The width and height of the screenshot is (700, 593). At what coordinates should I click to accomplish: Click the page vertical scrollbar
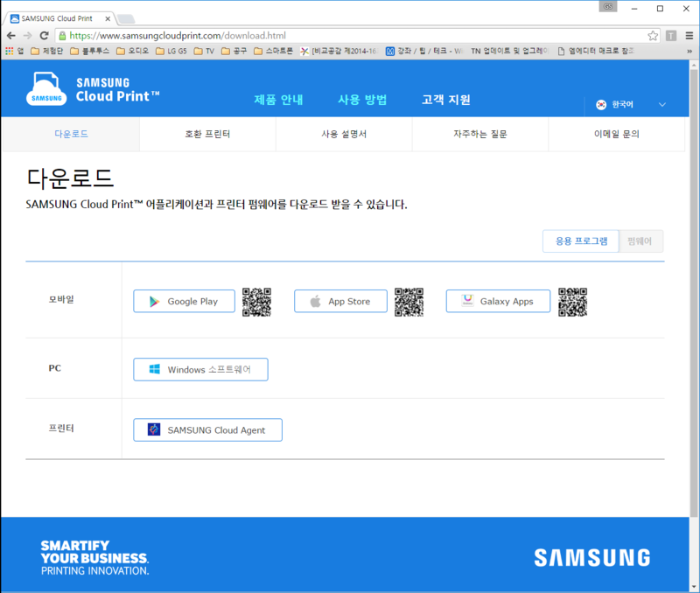pos(694,295)
